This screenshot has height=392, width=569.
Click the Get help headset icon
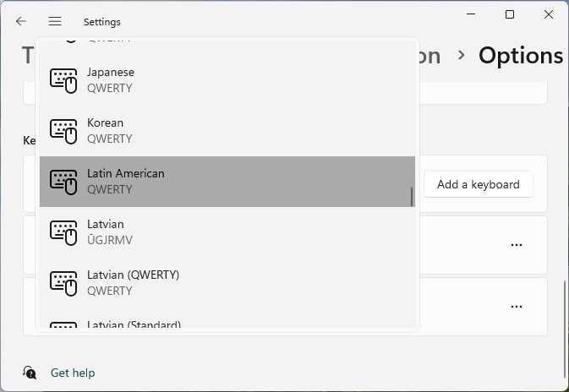[x=30, y=373]
